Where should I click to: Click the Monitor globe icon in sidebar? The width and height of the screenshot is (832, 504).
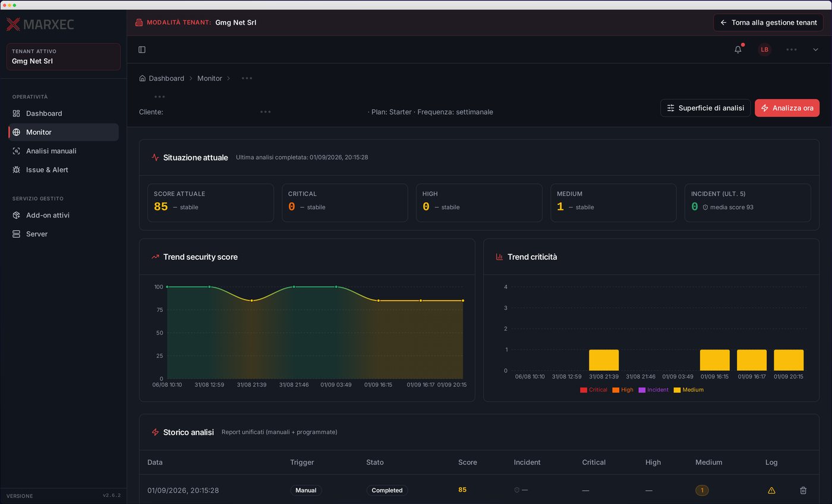pyautogui.click(x=16, y=132)
